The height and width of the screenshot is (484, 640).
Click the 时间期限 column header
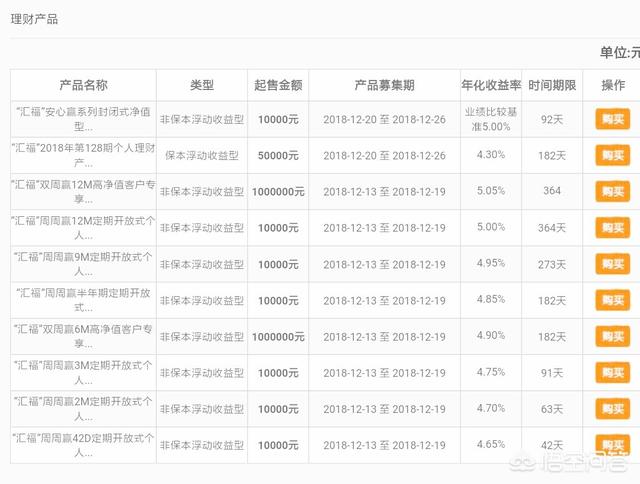[552, 85]
